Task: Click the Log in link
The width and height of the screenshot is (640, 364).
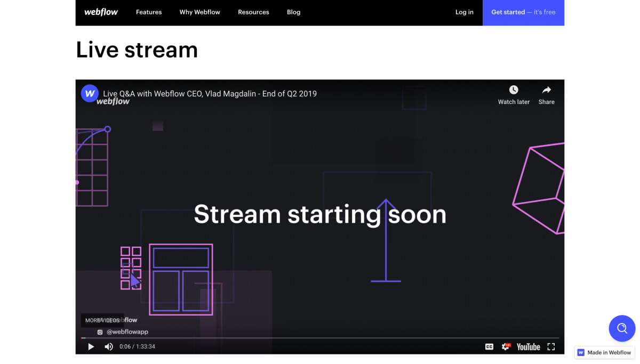Action: 464,12
